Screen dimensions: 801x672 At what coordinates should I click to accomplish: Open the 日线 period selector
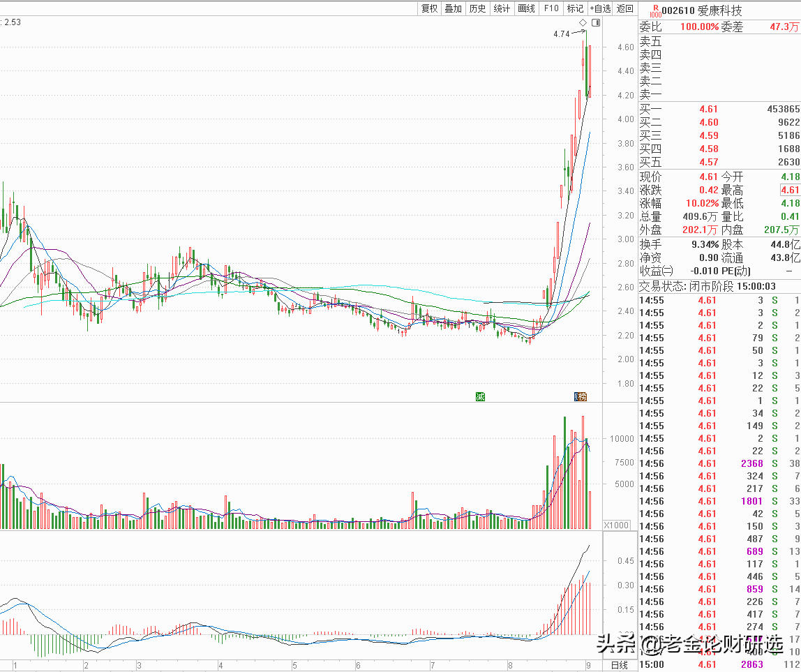coord(620,665)
